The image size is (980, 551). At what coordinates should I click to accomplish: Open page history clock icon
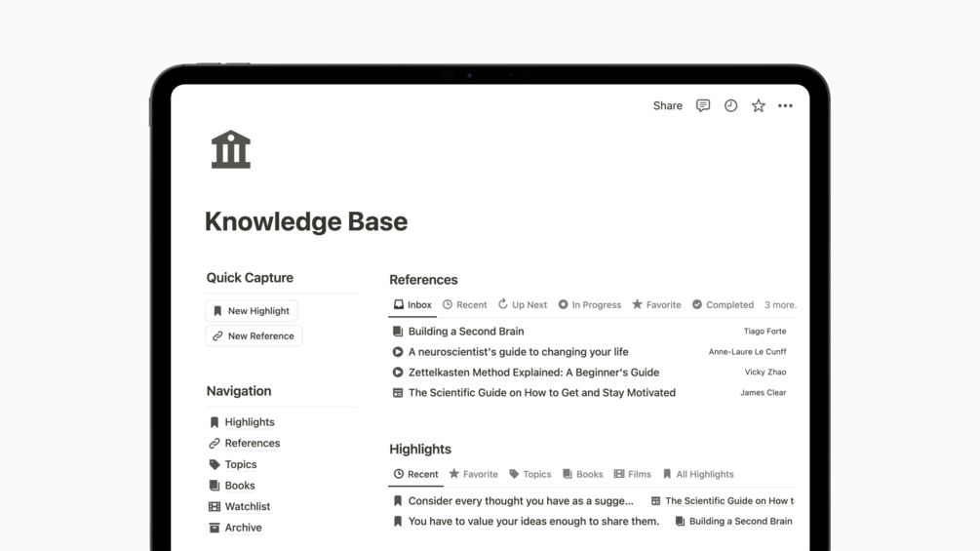click(730, 105)
